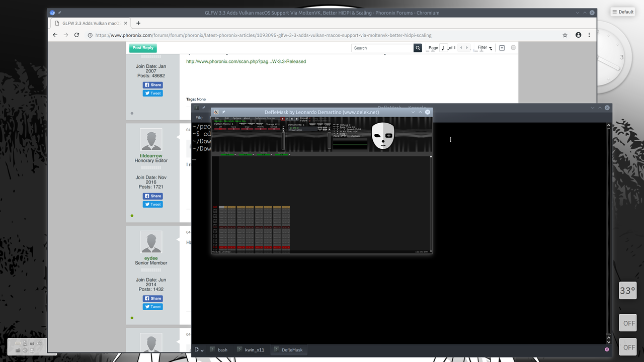Click eydee's avatar image
This screenshot has height=362, width=644.
(151, 242)
